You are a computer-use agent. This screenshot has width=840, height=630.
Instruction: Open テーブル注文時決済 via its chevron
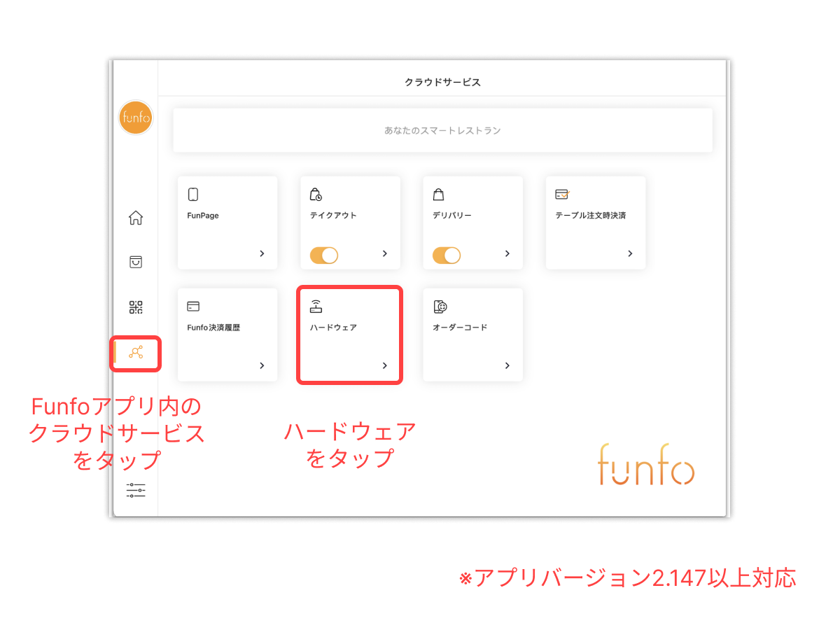pos(630,253)
